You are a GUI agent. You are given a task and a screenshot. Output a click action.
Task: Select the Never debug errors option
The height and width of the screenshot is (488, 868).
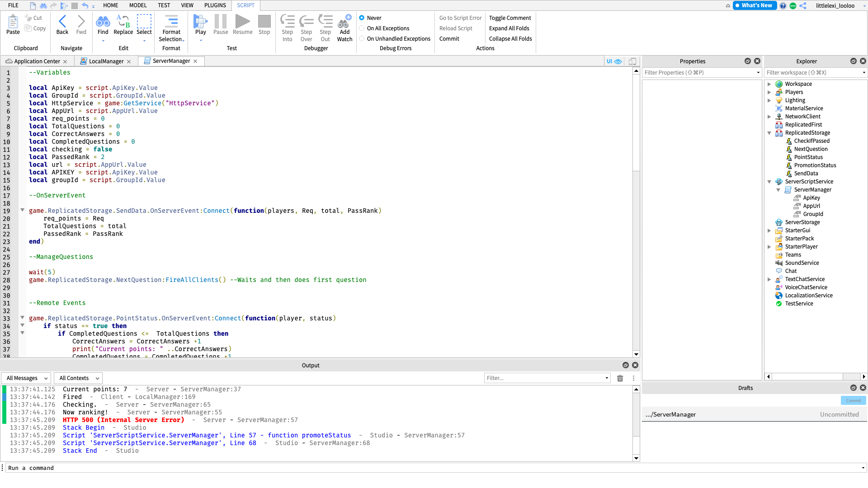pyautogui.click(x=362, y=18)
